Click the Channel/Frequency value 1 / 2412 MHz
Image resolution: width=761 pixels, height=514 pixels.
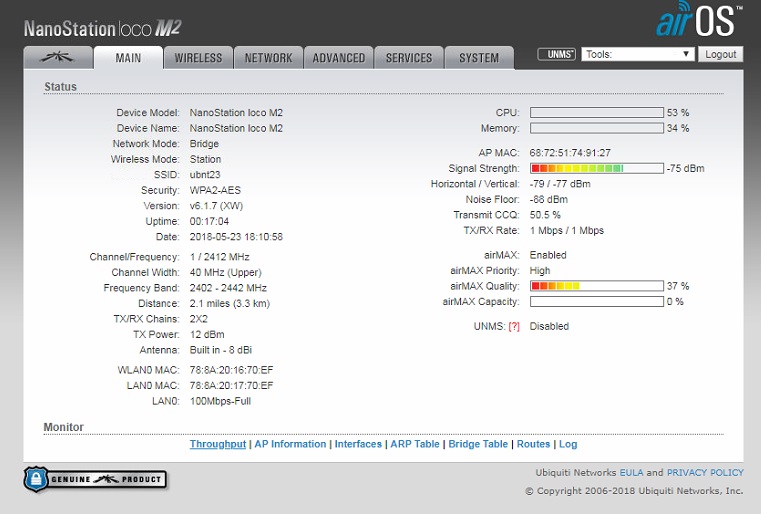pos(219,257)
